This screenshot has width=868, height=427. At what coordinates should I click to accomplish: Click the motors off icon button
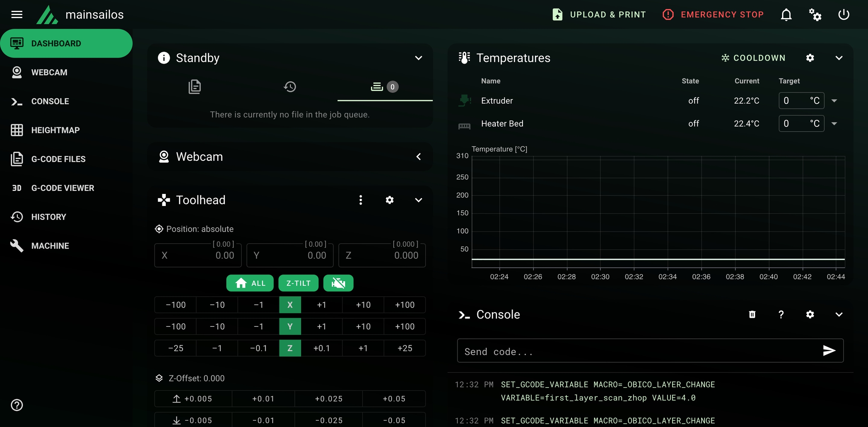(338, 283)
